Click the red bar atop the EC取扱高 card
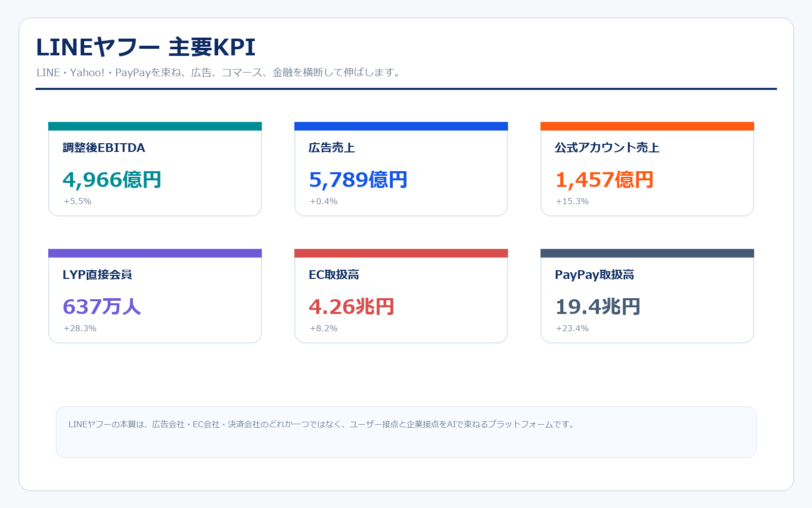 click(401, 253)
